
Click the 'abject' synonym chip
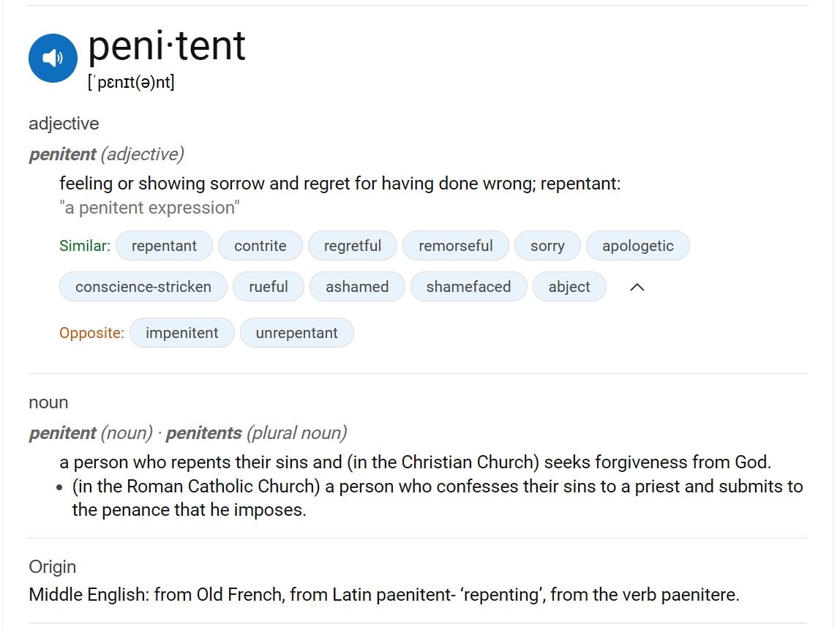click(569, 287)
